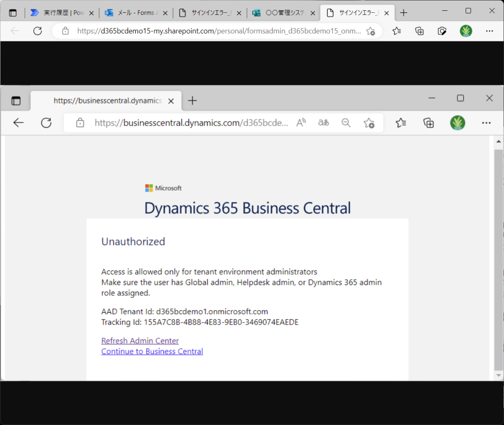Close the 〇〇管理システム tab
Image resolution: width=504 pixels, height=425 pixels.
[313, 13]
